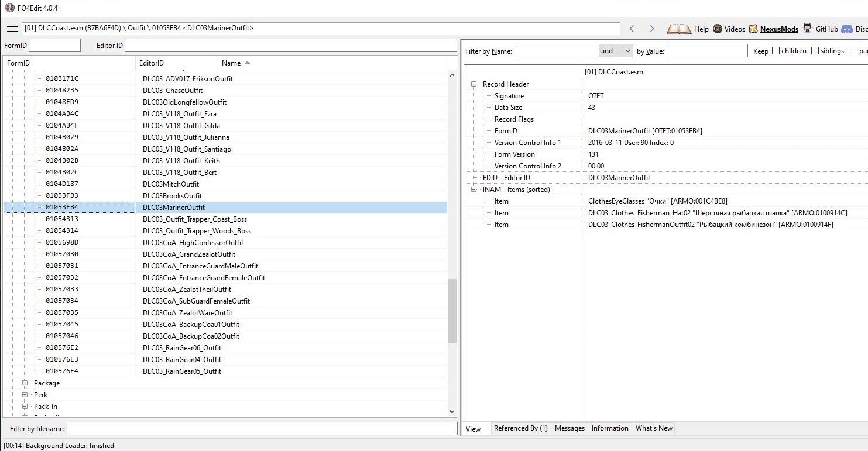Viewport: 868px width, 451px height.
Task: Open the Videos icon link
Action: click(x=717, y=29)
